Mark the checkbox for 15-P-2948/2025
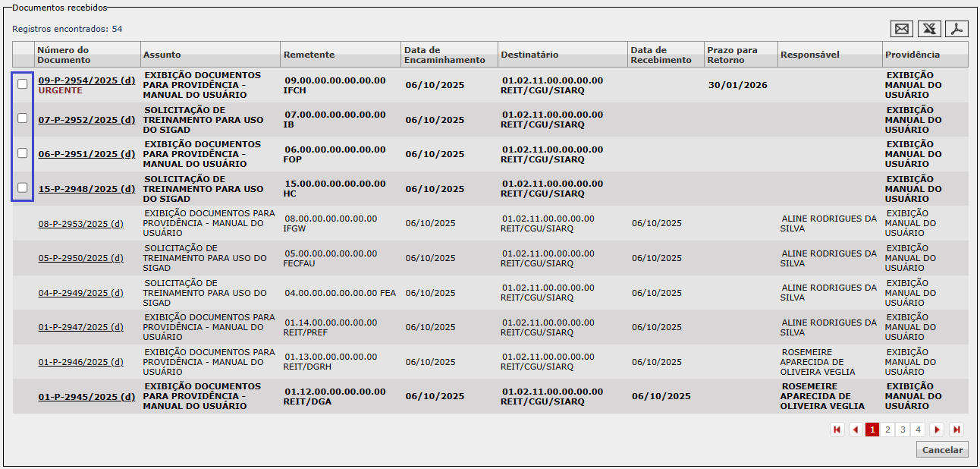Image resolution: width=980 pixels, height=469 pixels. click(x=23, y=187)
